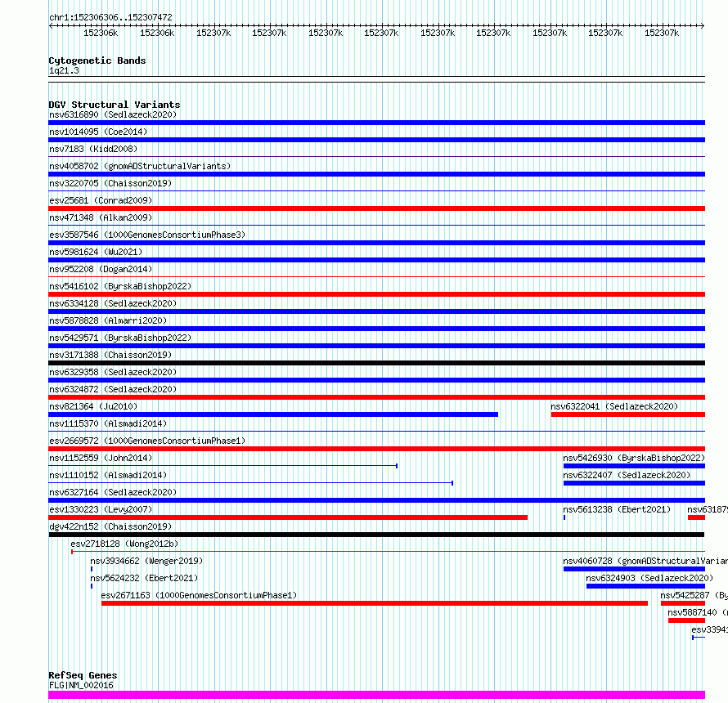This screenshot has width=728, height=703.
Task: Open nsv4060728 gnomAD variant label
Action: click(x=645, y=561)
